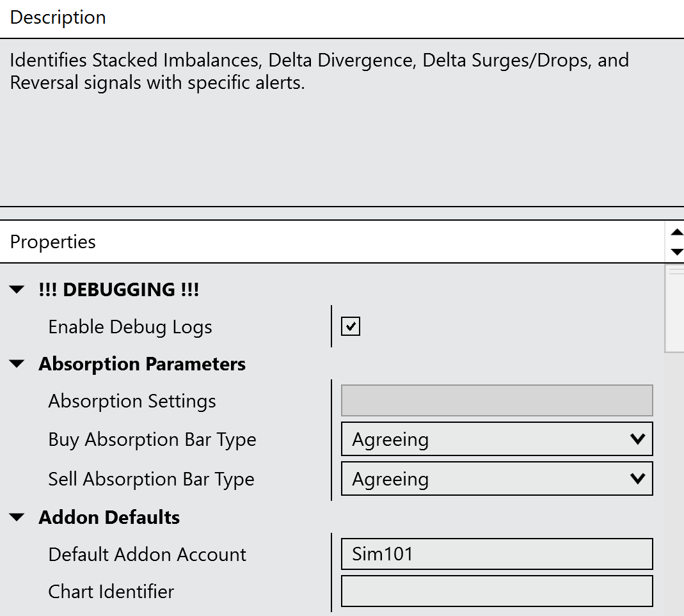Select the Description panel header
This screenshot has width=684, height=616.
click(58, 18)
